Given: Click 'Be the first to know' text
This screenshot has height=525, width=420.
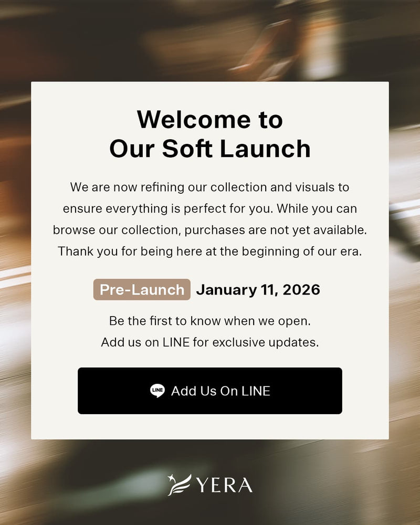Looking at the screenshot, I should pyautogui.click(x=210, y=320).
